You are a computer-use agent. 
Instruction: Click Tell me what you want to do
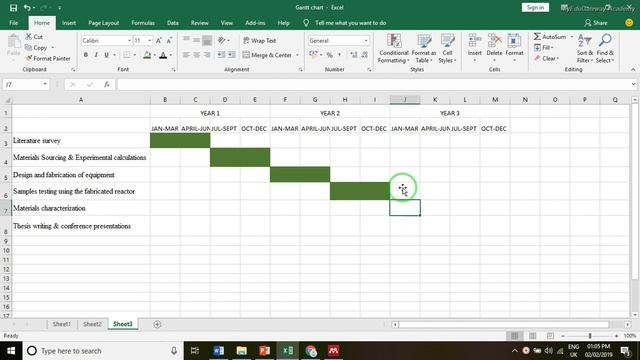point(350,23)
